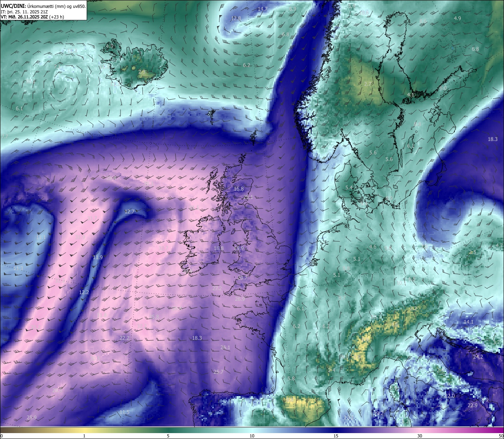Click the initial time line 'IT: þri. 25. 11. 2025 21Z'
This screenshot has height=439, width=504.
(24, 12)
